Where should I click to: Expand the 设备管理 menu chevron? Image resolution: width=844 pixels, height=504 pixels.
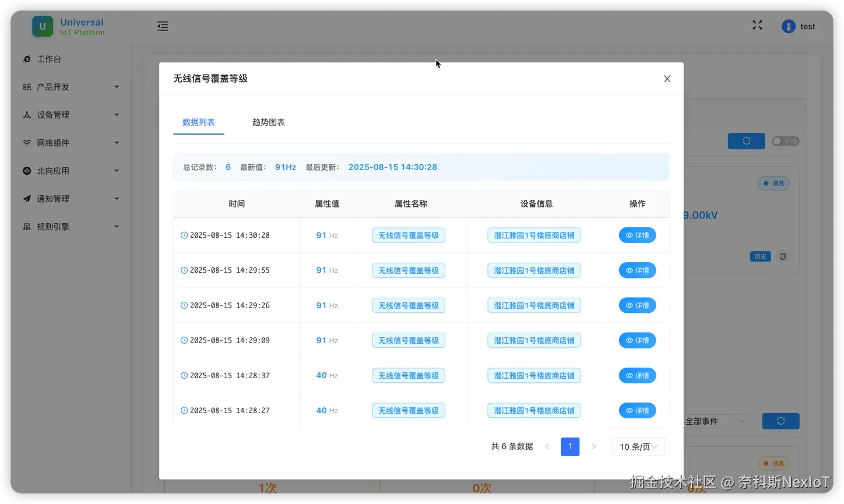[x=117, y=114]
